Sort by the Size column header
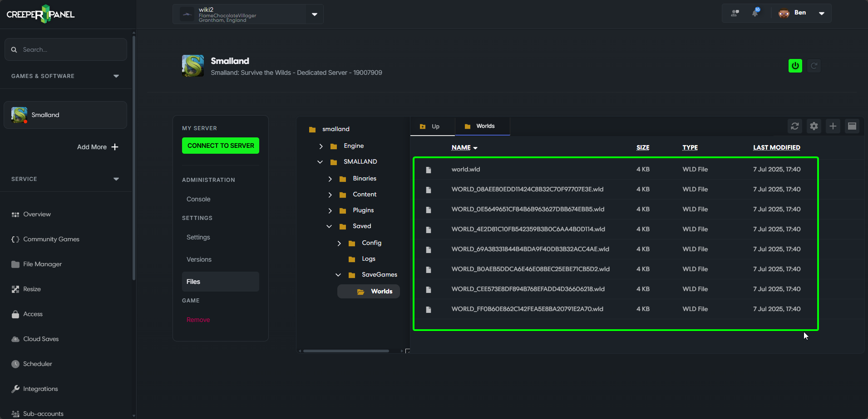 [643, 147]
